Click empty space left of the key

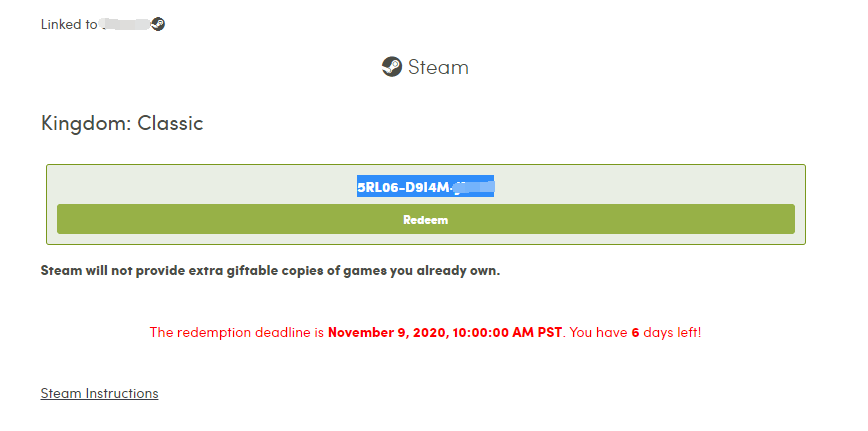200,186
